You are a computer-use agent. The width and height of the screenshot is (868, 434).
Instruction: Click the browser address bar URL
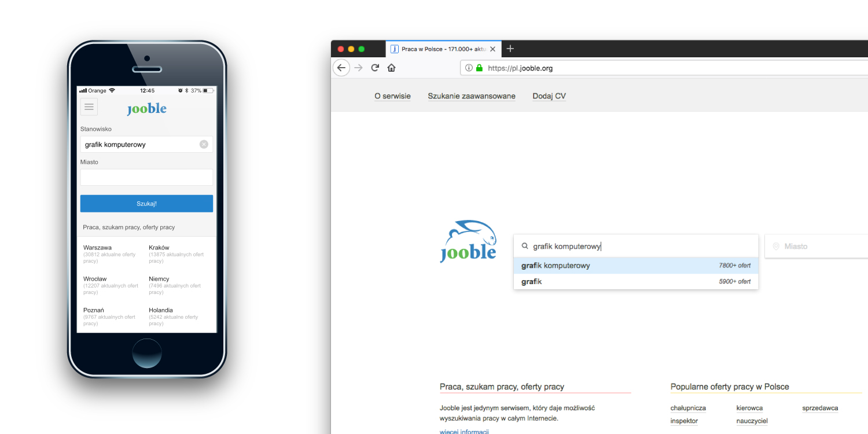[x=520, y=68]
